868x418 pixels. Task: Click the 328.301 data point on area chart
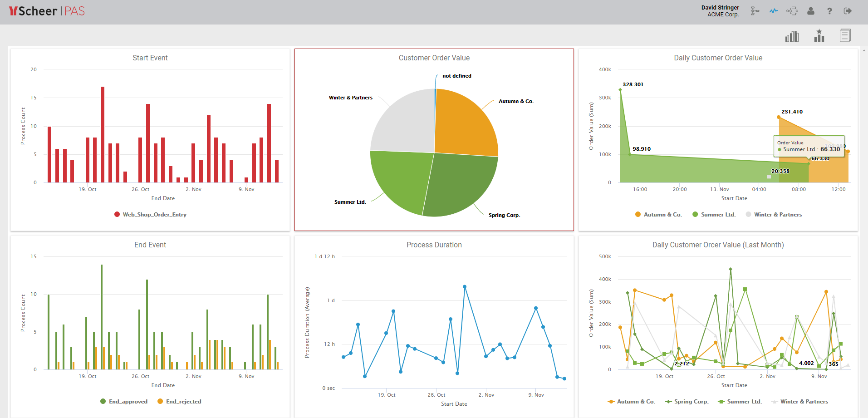620,90
